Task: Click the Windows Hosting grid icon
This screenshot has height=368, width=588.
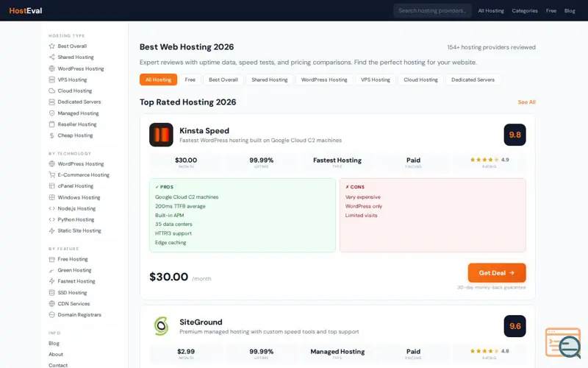Action: pyautogui.click(x=51, y=197)
